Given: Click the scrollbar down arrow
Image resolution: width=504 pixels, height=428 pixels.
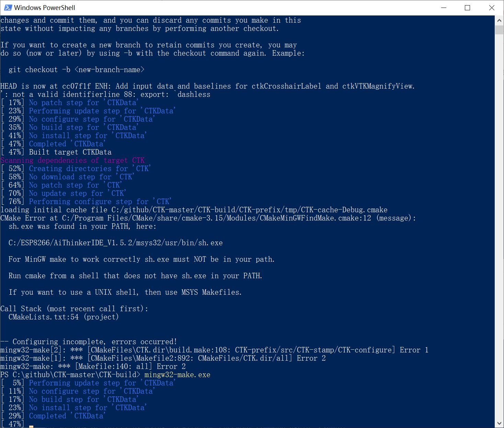Looking at the screenshot, I should [x=499, y=423].
